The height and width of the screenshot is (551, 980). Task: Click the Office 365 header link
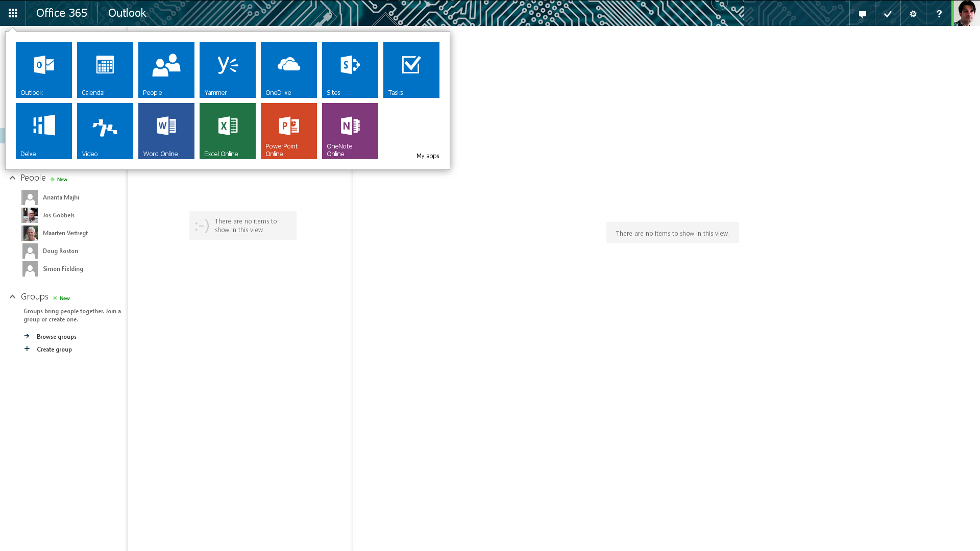(x=62, y=13)
